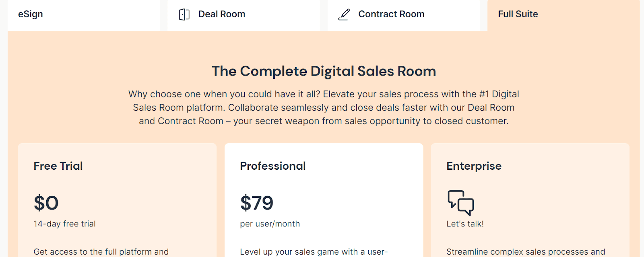Click "The Complete Digital Sales Room" heading
The height and width of the screenshot is (257, 644).
coord(324,71)
